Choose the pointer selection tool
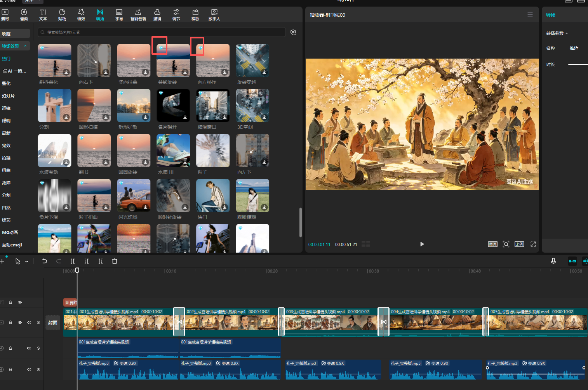Viewport: 588px width, 390px height. tap(17, 261)
